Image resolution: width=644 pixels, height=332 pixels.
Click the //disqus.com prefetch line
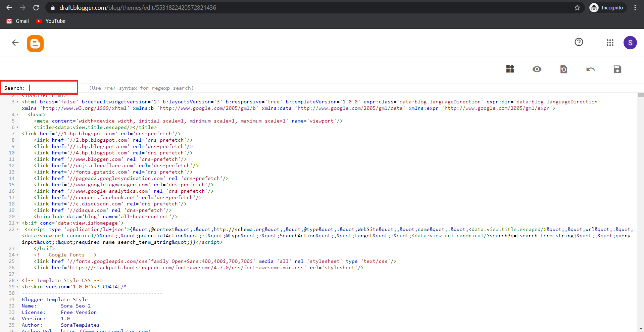click(103, 210)
